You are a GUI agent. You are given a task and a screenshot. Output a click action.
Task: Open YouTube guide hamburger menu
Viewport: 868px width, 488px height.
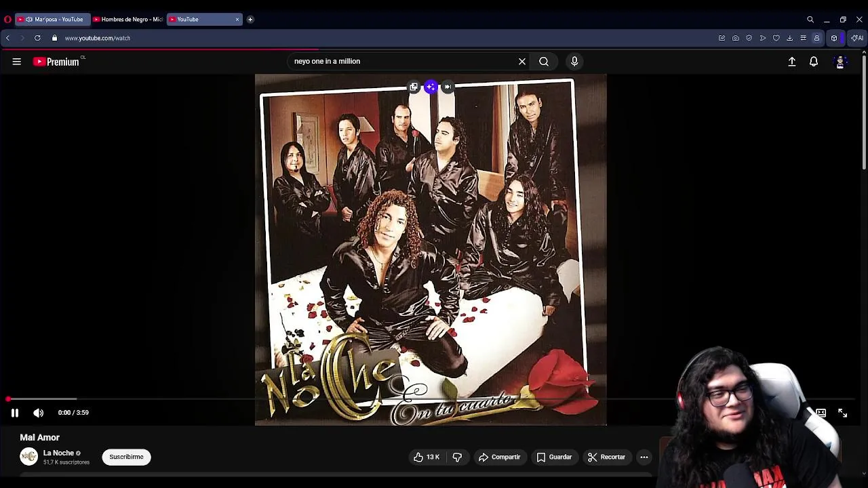coord(17,62)
